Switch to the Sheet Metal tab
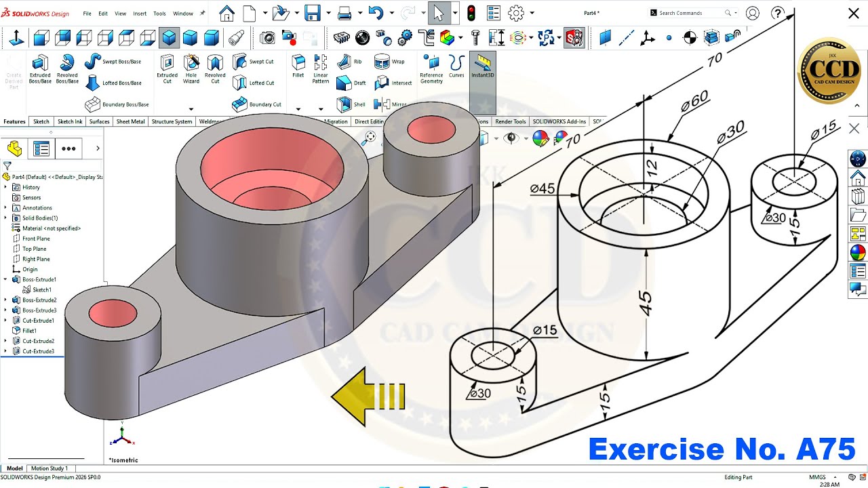Image resolution: width=868 pixels, height=488 pixels. pos(130,122)
